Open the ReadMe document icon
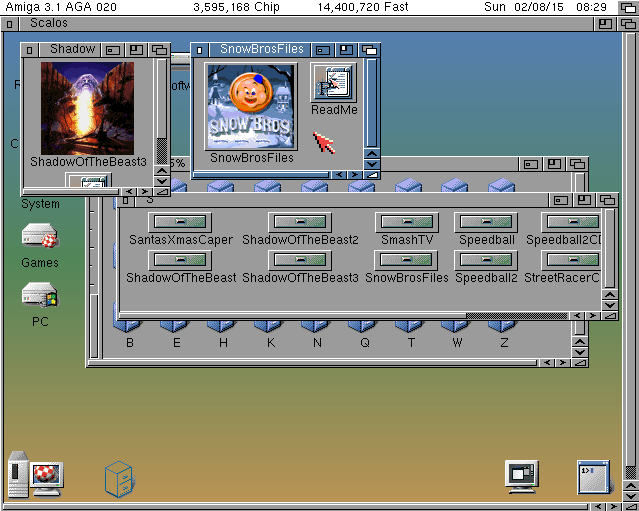Image resolution: width=639 pixels, height=511 pixels. 333,82
